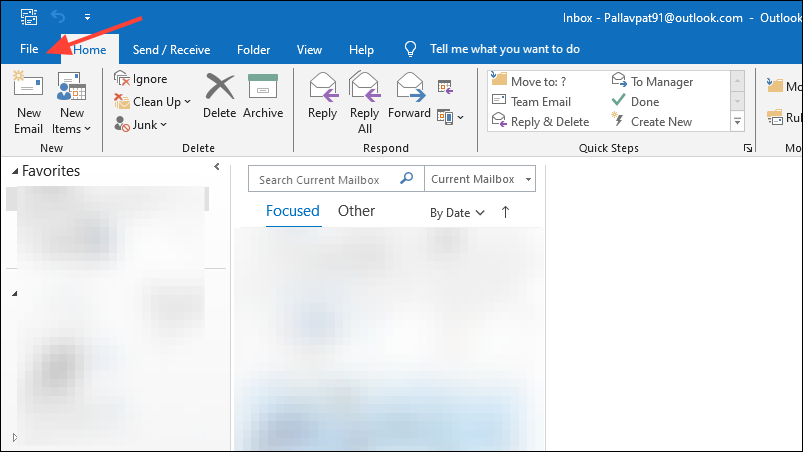Select the Reply & Delete quick step

540,122
